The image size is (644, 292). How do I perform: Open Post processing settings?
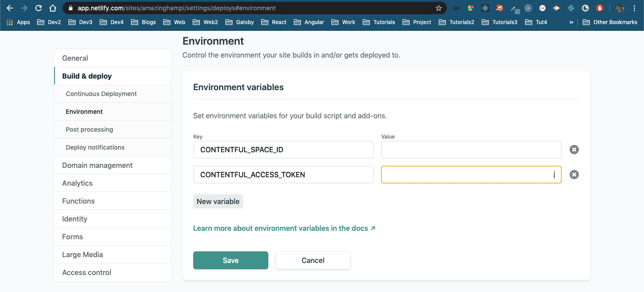click(x=113, y=129)
